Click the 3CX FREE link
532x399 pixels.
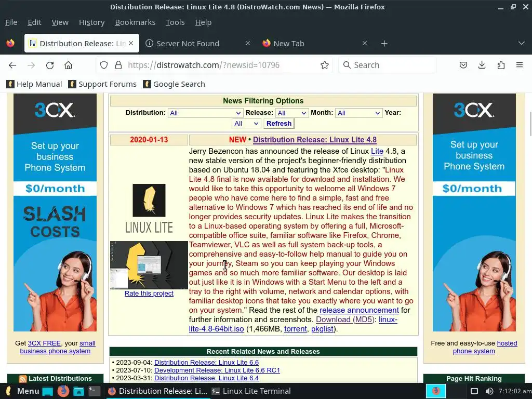[x=44, y=343]
